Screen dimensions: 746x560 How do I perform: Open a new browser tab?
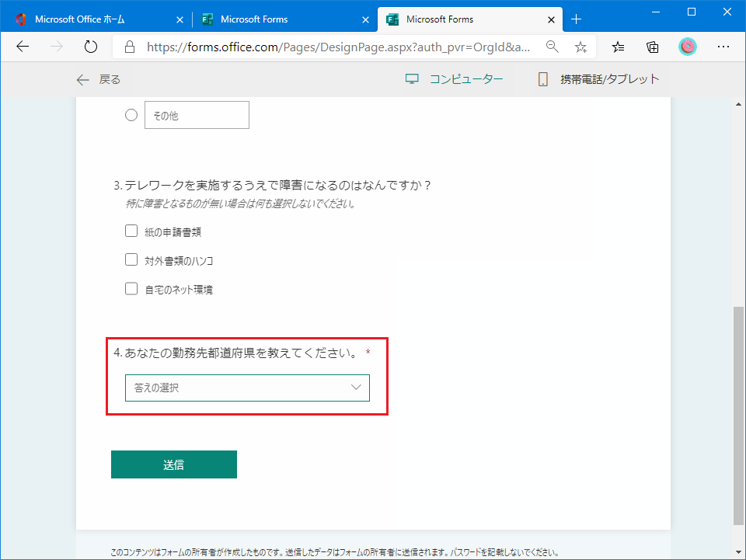pos(576,19)
